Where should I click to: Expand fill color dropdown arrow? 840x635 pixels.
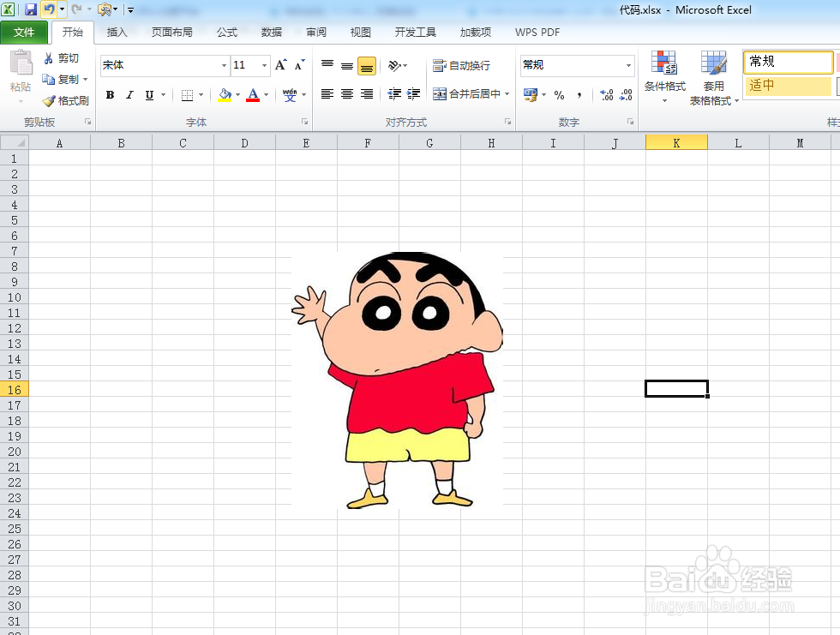[238, 95]
